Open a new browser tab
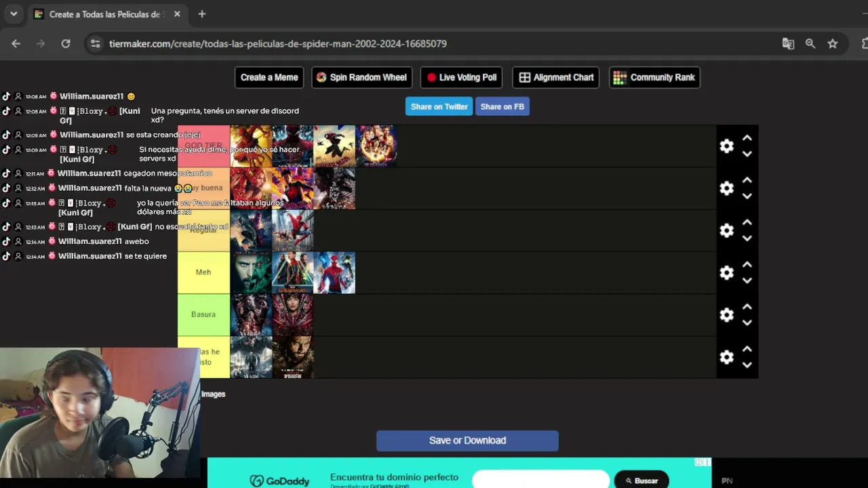This screenshot has height=488, width=868. [x=202, y=14]
